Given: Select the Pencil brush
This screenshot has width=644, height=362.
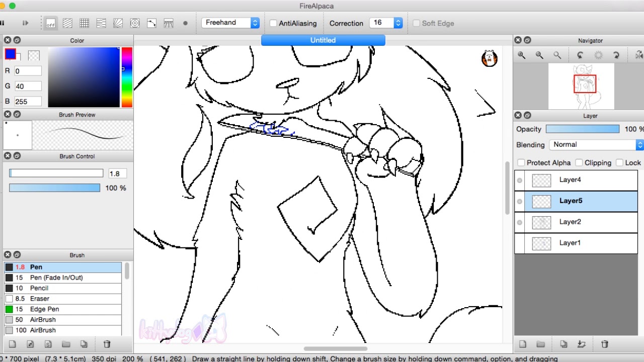Looking at the screenshot, I should click(x=63, y=288).
